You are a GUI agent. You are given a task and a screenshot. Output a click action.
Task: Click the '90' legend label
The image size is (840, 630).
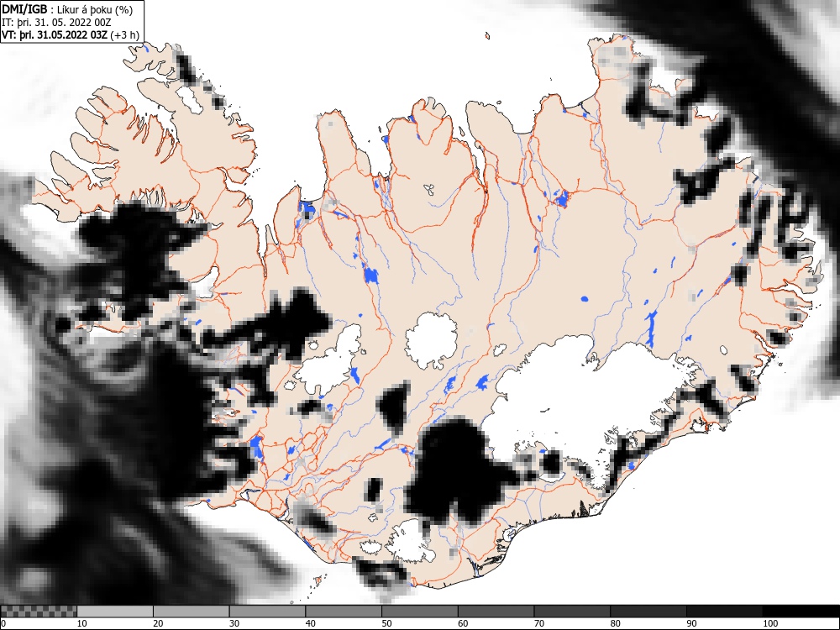pos(691,623)
